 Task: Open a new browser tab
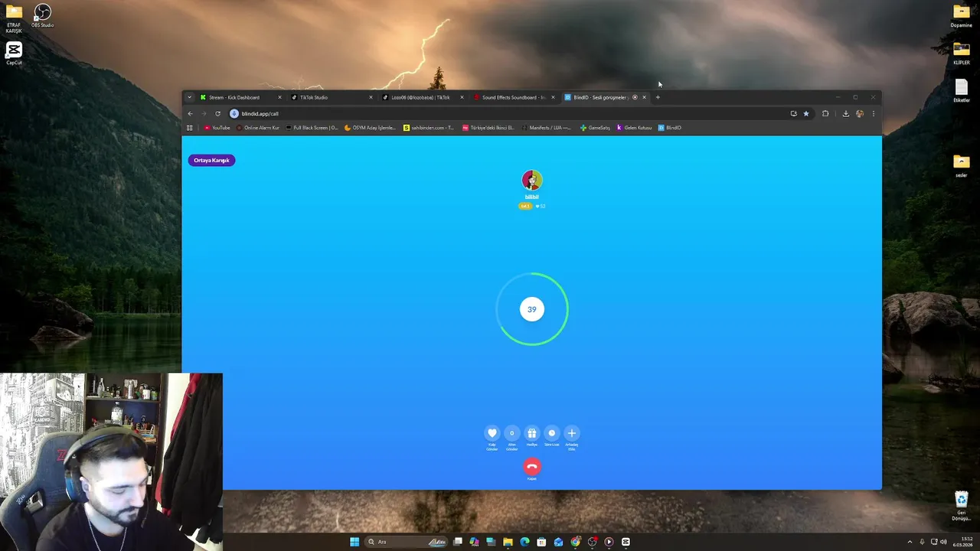[x=658, y=97]
